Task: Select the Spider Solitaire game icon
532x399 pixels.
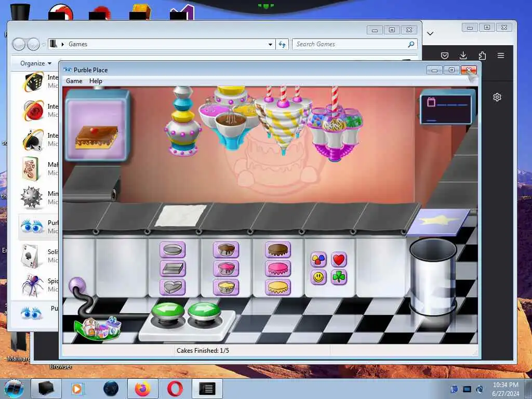Action: (x=33, y=285)
